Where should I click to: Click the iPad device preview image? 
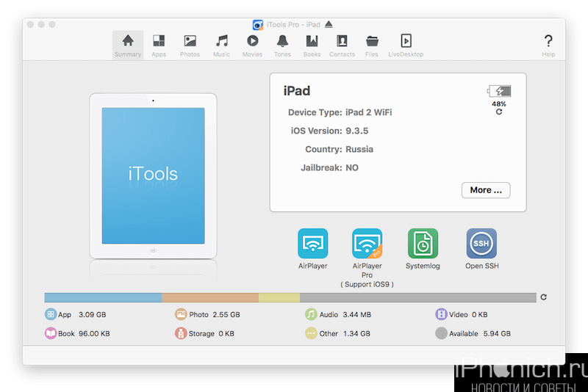(x=153, y=176)
